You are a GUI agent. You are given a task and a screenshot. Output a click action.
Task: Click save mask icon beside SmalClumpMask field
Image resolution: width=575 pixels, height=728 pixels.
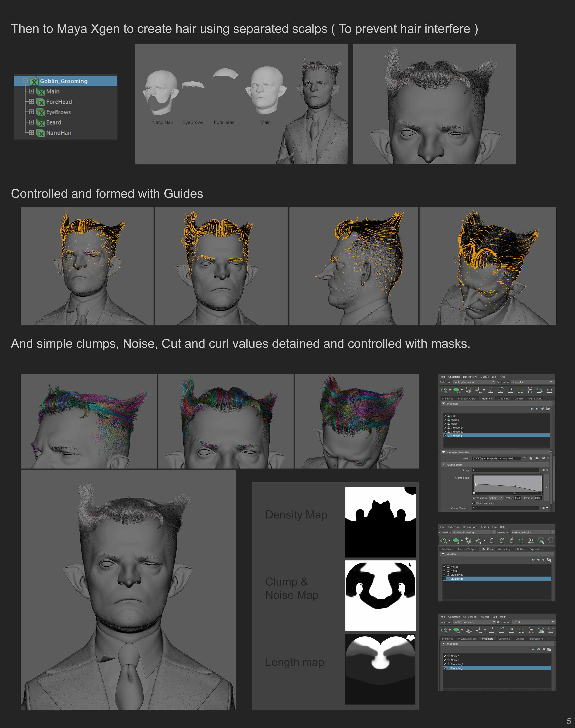coord(531,458)
